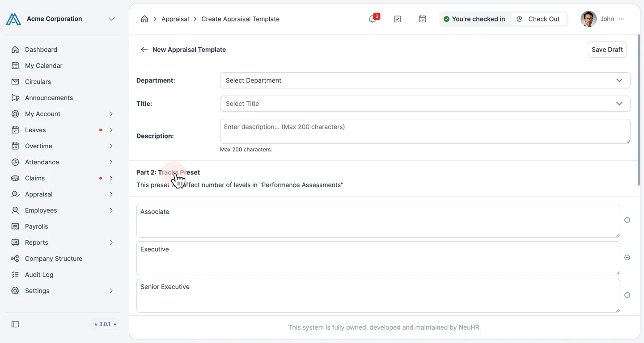
Task: Click the Claims coin icon
Action: click(15, 178)
